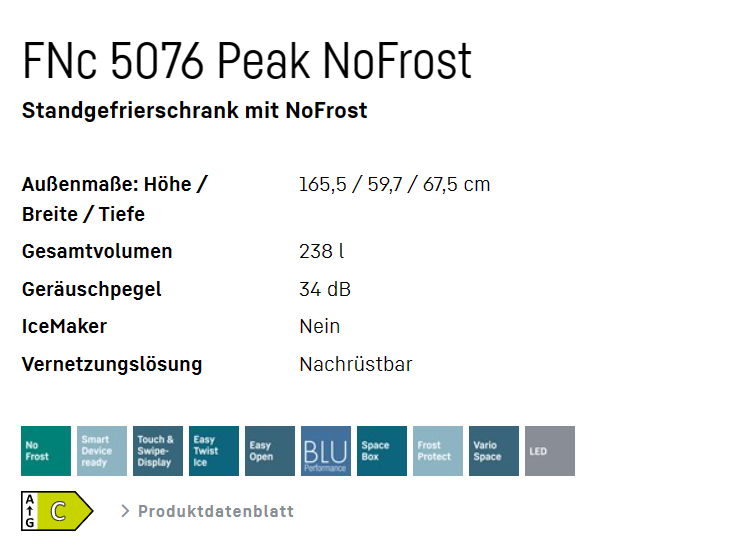The image size is (734, 558).
Task: Click the LED feature icon
Action: pyautogui.click(x=550, y=451)
